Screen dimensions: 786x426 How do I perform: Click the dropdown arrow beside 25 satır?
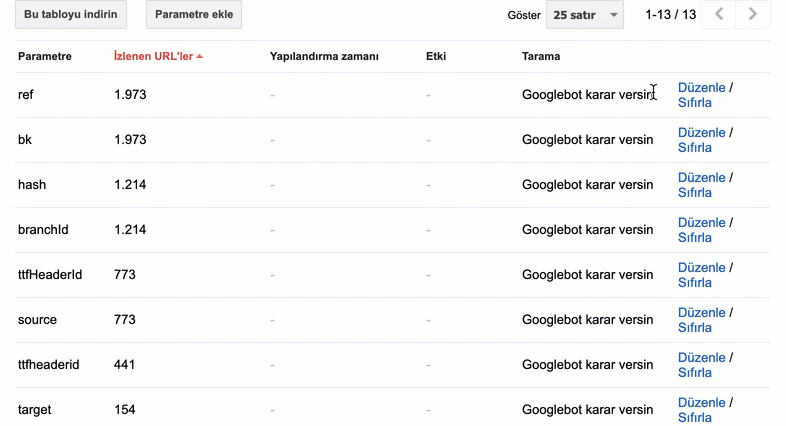point(614,15)
